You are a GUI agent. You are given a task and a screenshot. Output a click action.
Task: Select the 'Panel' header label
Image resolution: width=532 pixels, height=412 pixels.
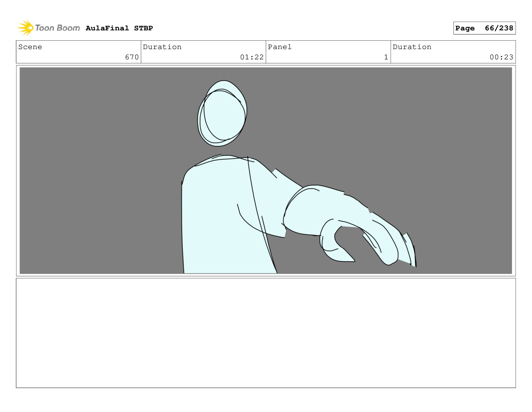[x=280, y=47]
